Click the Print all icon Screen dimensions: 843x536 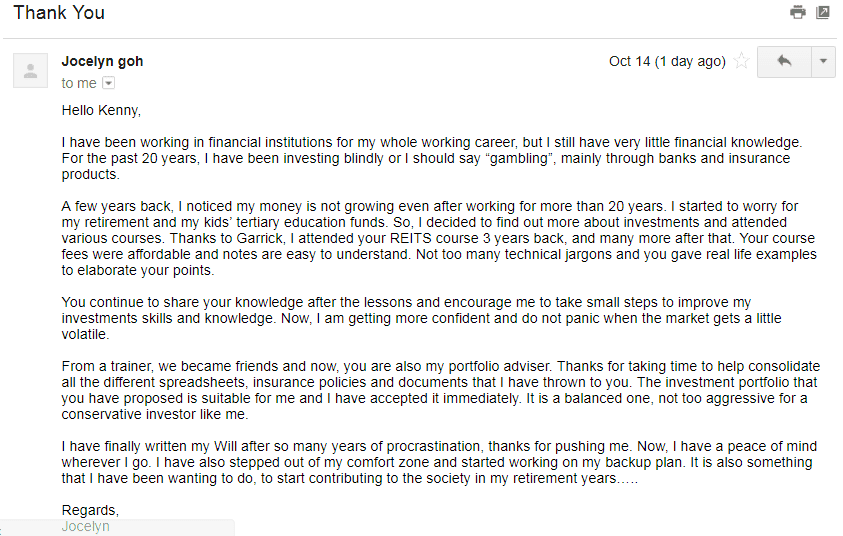coord(798,12)
